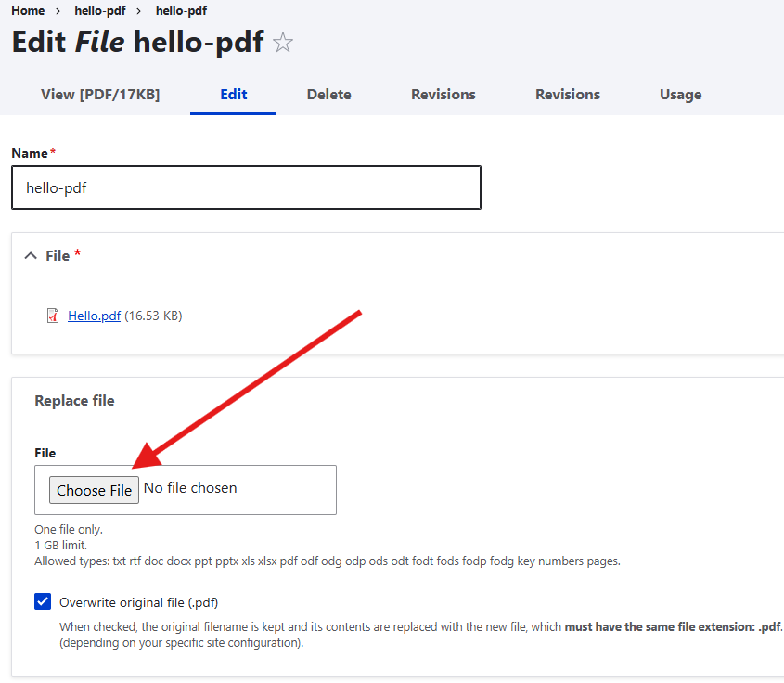Click inside the Name text field
Screen dimensions: 784x683
click(x=246, y=187)
